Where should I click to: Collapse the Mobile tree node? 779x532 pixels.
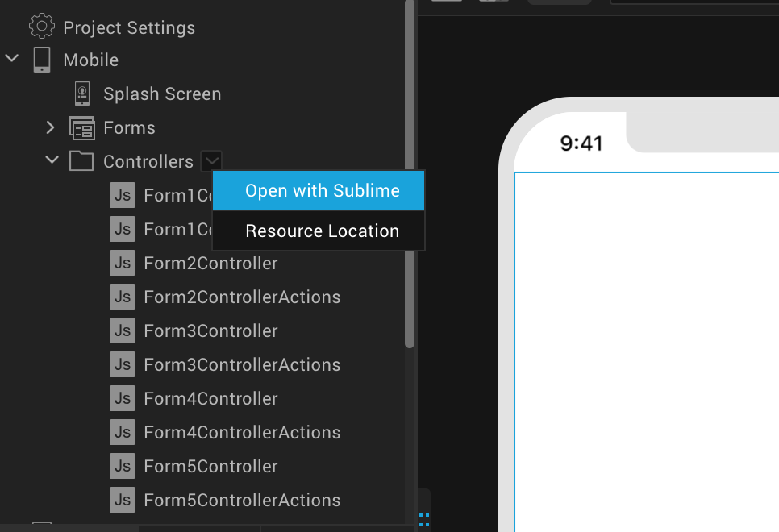pyautogui.click(x=11, y=58)
